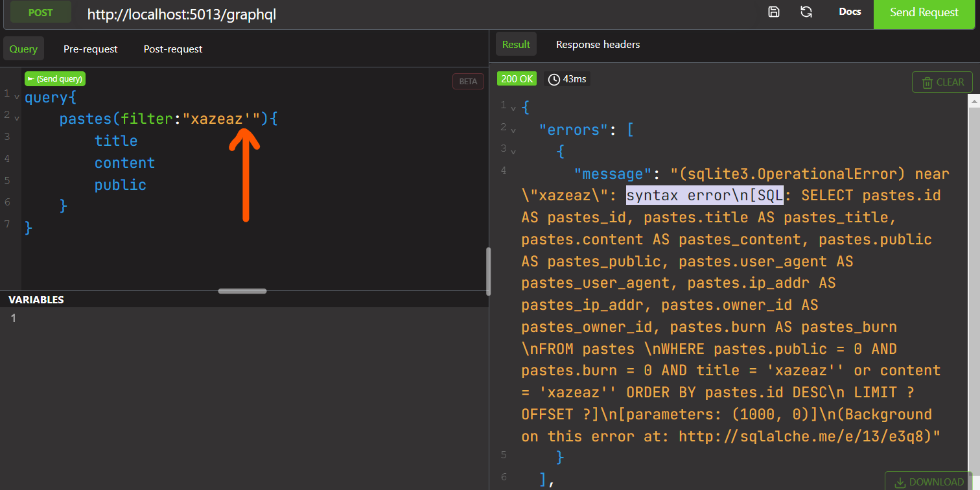Click the filter string "xazeaz'" in the query
The height and width of the screenshot is (490, 980).
point(221,119)
